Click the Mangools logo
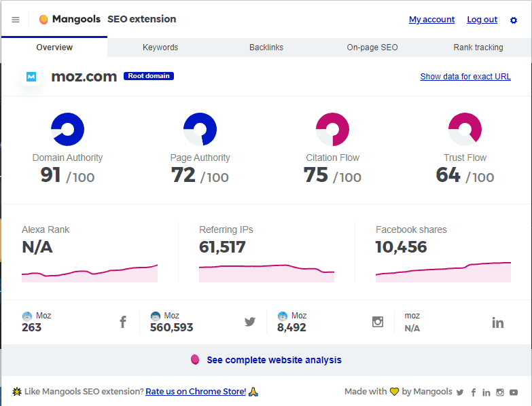The width and height of the screenshot is (532, 406). [x=69, y=19]
